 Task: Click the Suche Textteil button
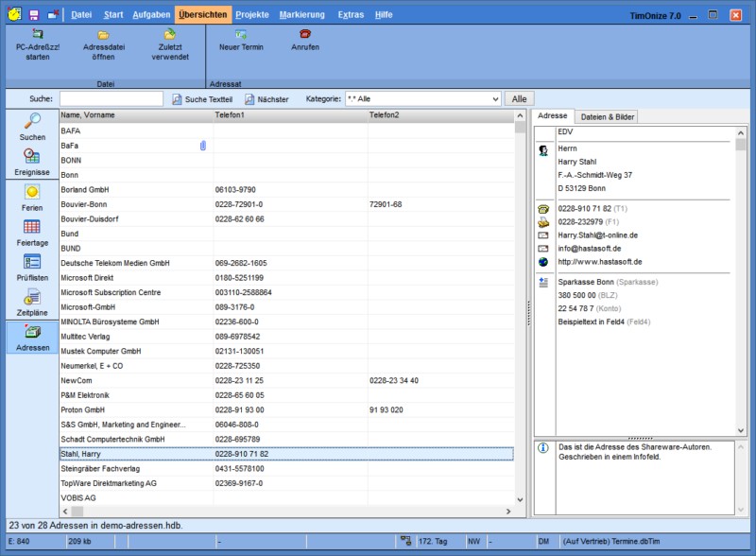[202, 99]
